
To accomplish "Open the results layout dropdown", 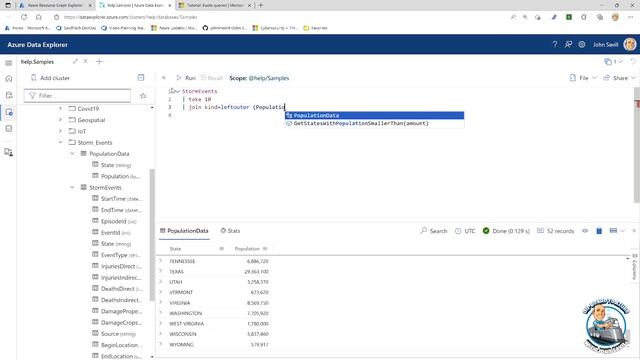I will (x=617, y=231).
